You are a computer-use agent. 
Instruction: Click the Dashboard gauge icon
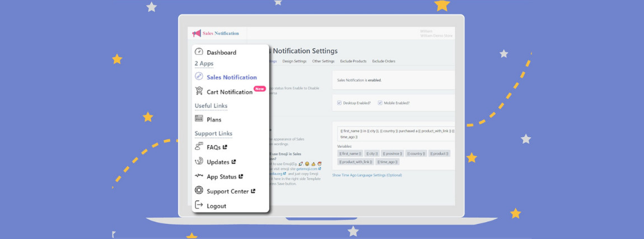pos(199,52)
